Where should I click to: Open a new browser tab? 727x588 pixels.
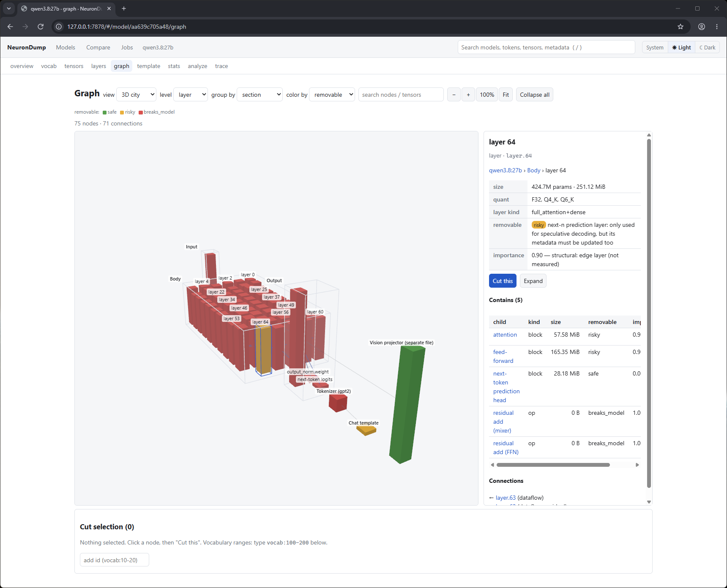click(124, 8)
